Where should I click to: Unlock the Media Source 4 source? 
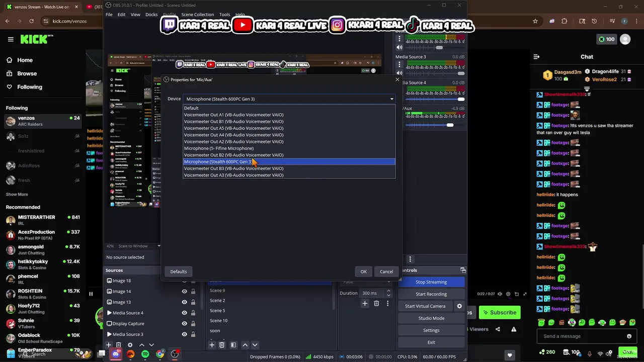click(193, 313)
